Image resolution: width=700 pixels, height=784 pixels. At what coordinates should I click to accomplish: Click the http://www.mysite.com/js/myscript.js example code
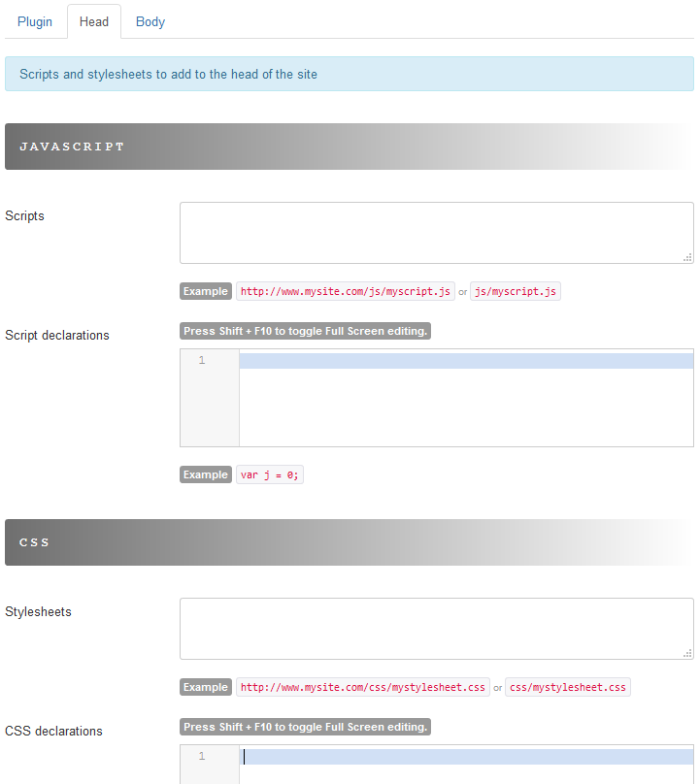point(346,291)
